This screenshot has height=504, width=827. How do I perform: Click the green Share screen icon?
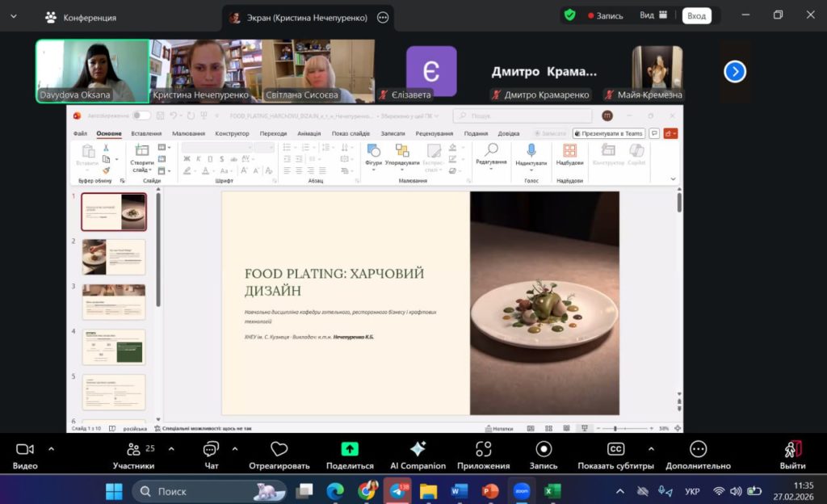coord(350,450)
